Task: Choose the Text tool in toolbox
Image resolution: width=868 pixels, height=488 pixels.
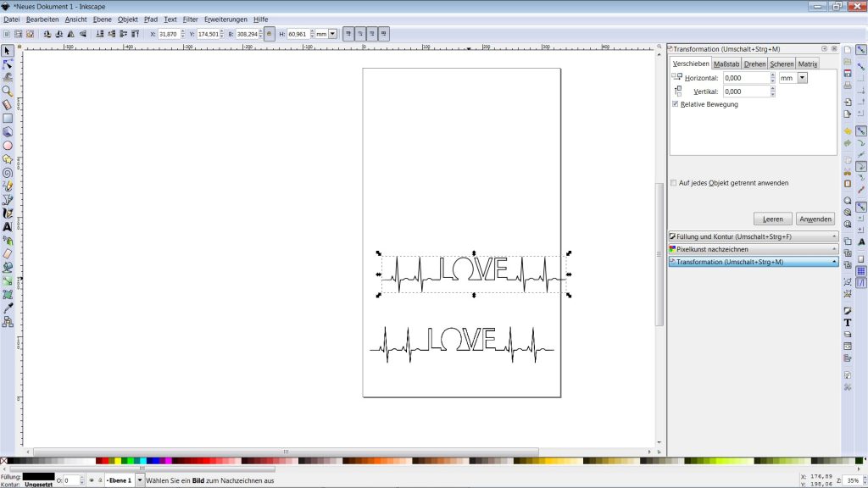Action: pos(8,227)
